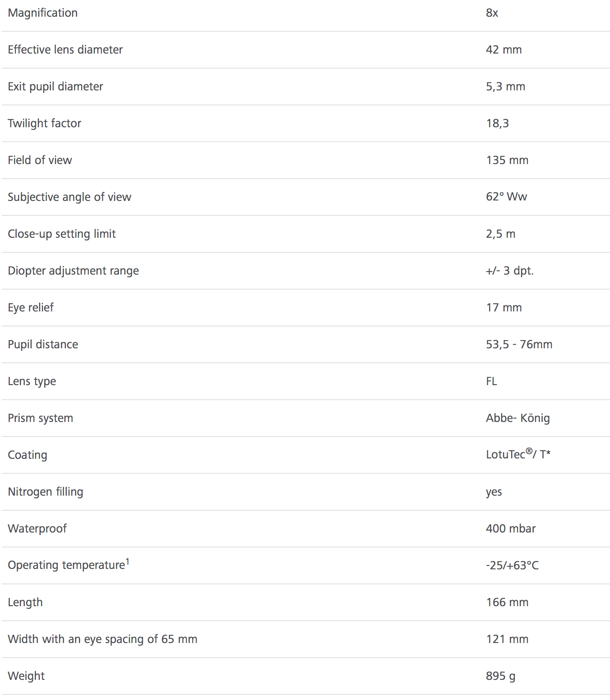Click the 400 mbar waterproof value
This screenshot has height=700, width=610.
(x=511, y=529)
